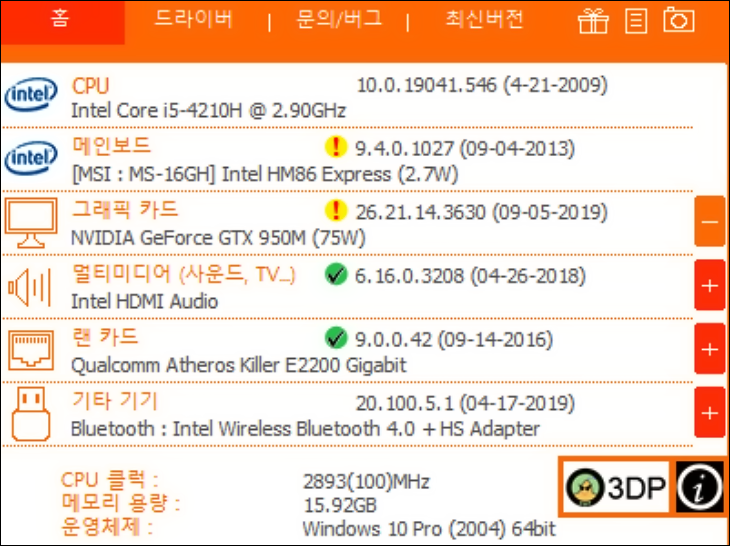730x546 pixels.
Task: Select the CPU heading label
Action: (90, 86)
